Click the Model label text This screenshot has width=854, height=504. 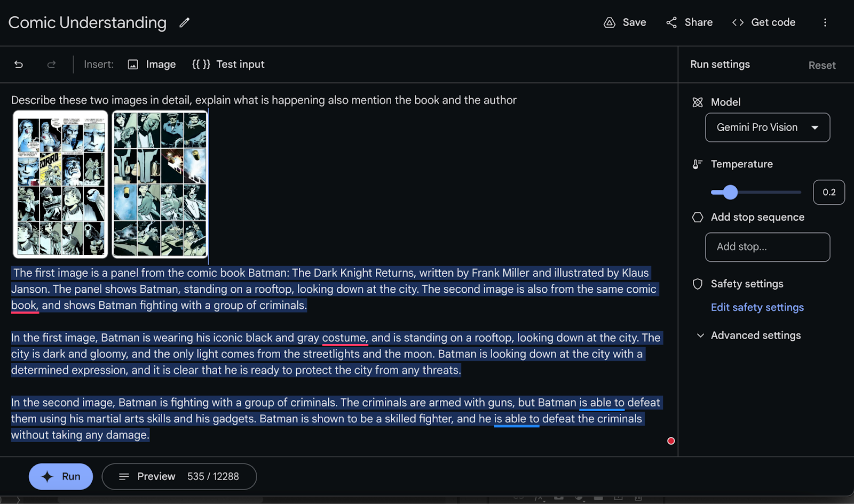point(725,102)
